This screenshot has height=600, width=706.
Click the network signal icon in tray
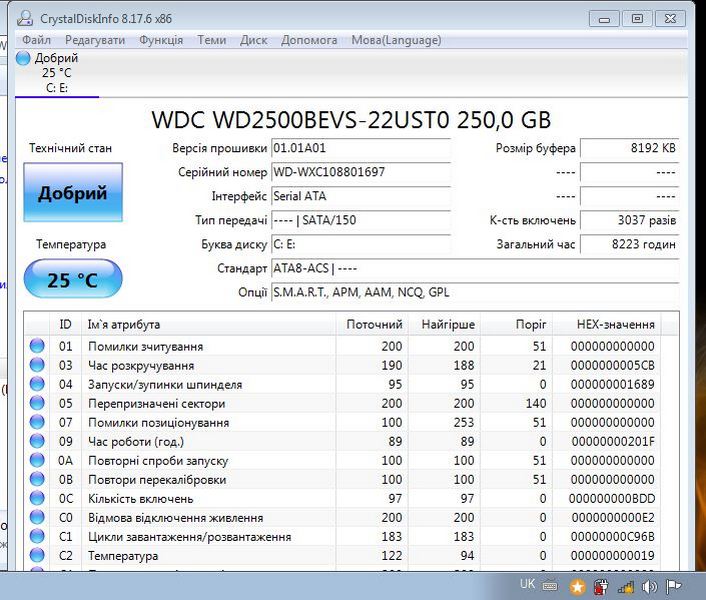coord(626,587)
